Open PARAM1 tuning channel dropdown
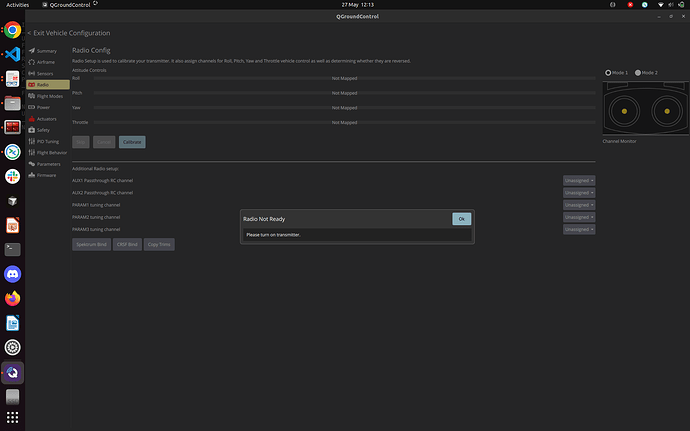Image resolution: width=690 pixels, height=431 pixels. pos(579,205)
